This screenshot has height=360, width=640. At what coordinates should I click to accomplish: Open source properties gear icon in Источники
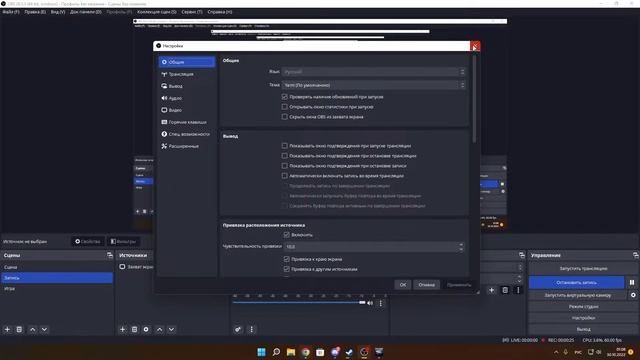click(x=146, y=329)
